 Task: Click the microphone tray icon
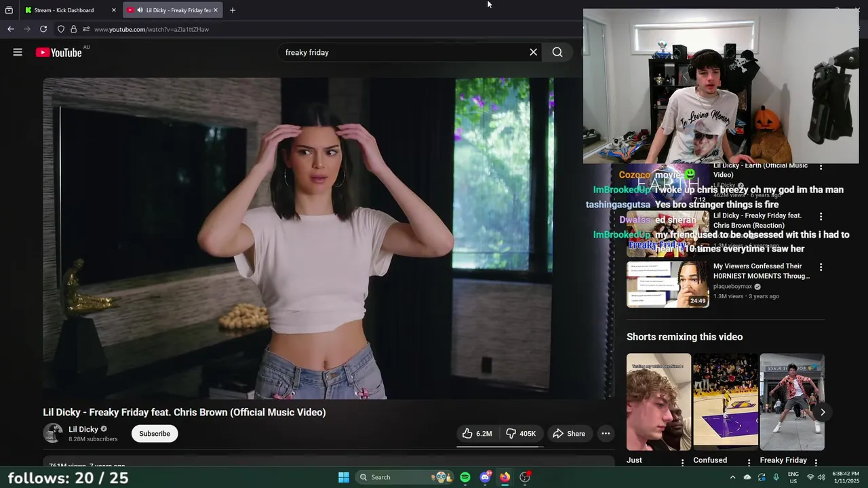tap(776, 477)
